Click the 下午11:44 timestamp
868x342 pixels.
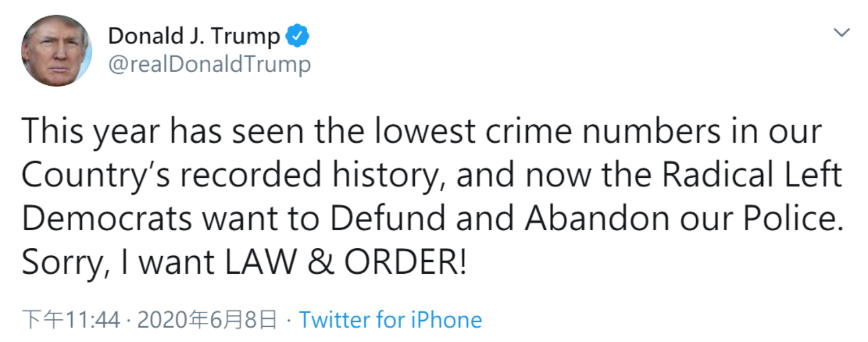click(71, 320)
